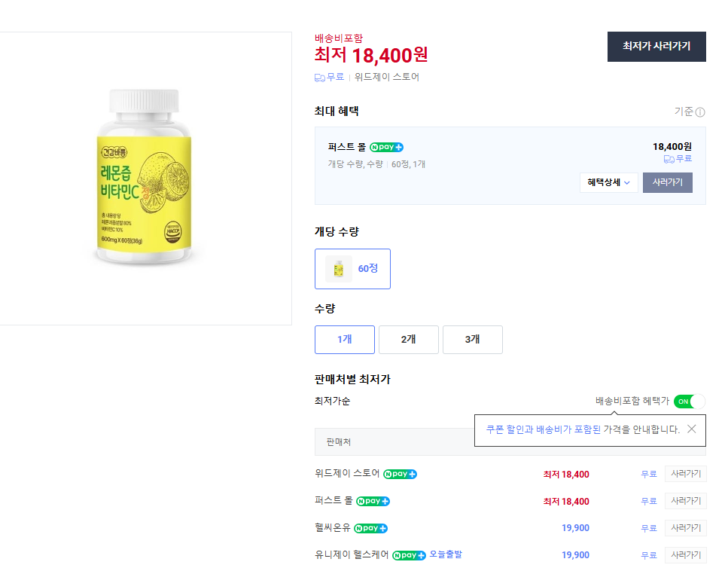Image resolution: width=728 pixels, height=568 pixels.
Task: Click the 최저가 사러가기 button
Action: click(656, 47)
